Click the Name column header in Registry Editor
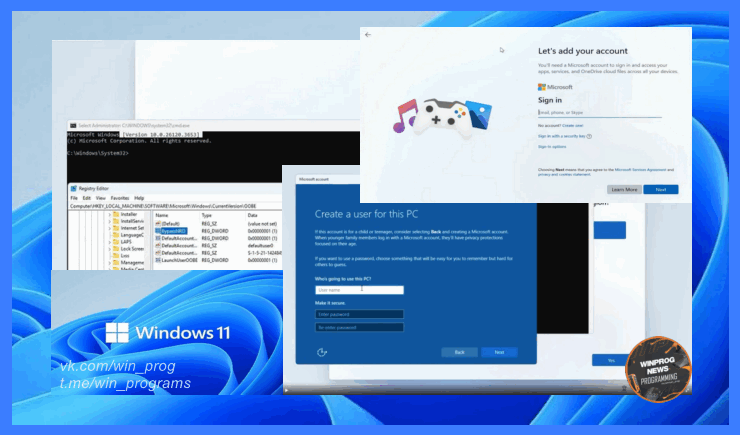Image resolution: width=740 pixels, height=435 pixels. pos(162,215)
